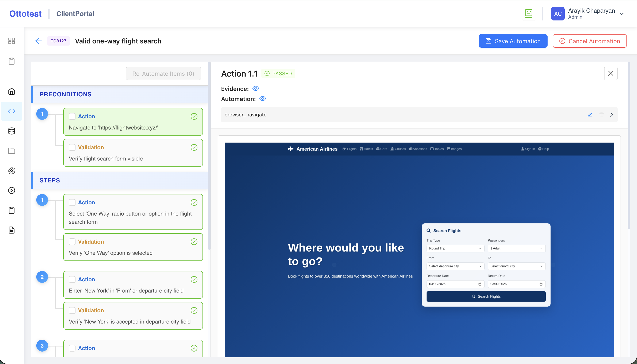Open the document lines sidebar icon
Image resolution: width=637 pixels, height=364 pixels.
point(12,230)
